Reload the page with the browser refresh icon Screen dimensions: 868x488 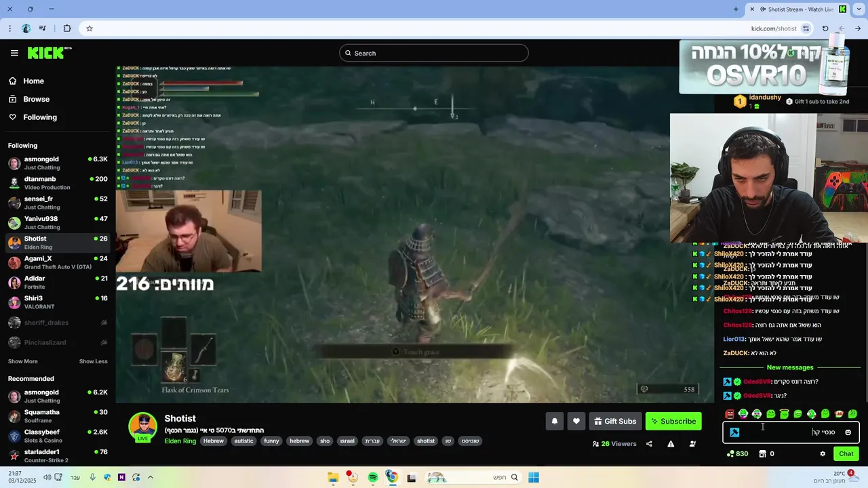[x=825, y=28]
